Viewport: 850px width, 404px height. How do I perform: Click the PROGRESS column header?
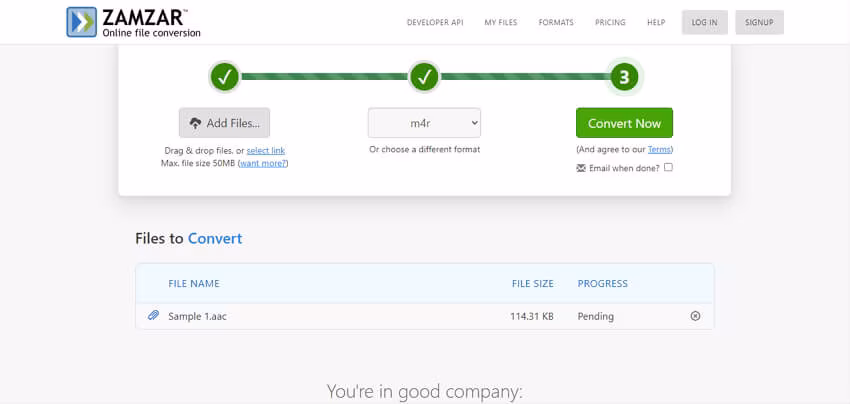[x=602, y=284]
